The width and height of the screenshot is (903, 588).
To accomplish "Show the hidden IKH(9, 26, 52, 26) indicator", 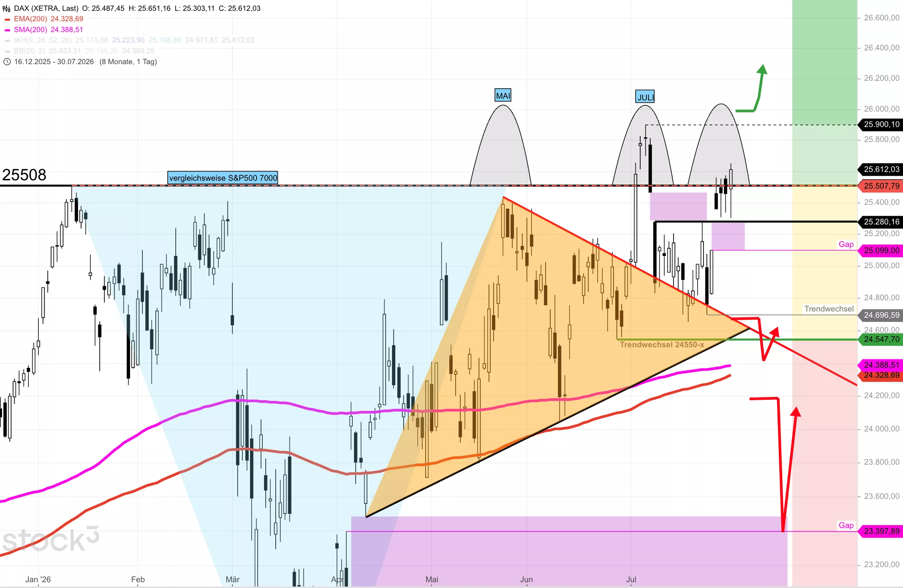I will coord(43,40).
